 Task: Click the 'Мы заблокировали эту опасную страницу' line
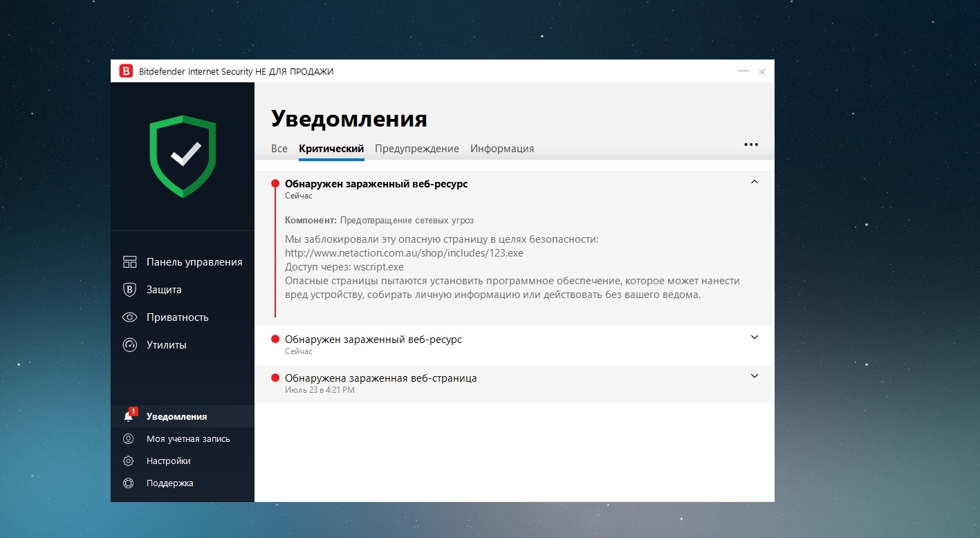tap(441, 239)
